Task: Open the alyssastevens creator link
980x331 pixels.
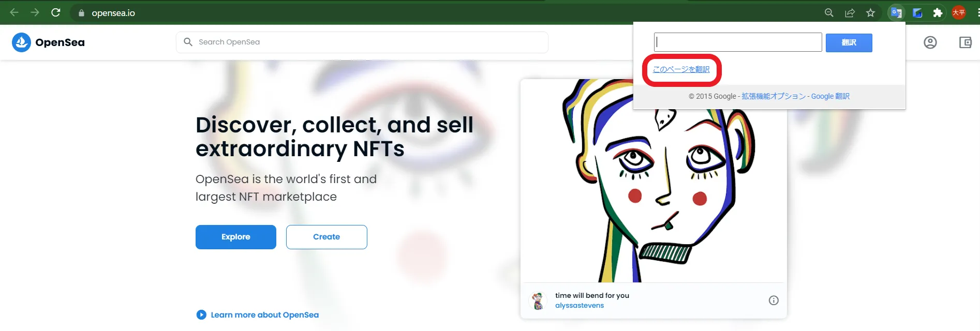Action: pos(580,306)
